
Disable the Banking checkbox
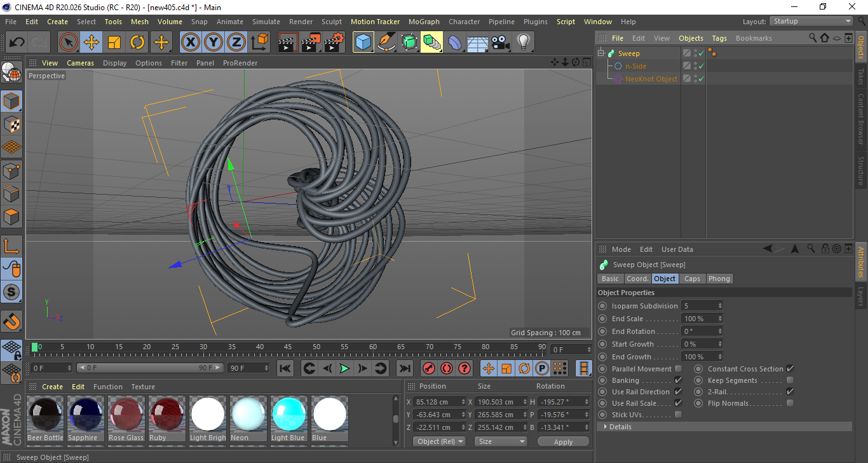[678, 380]
